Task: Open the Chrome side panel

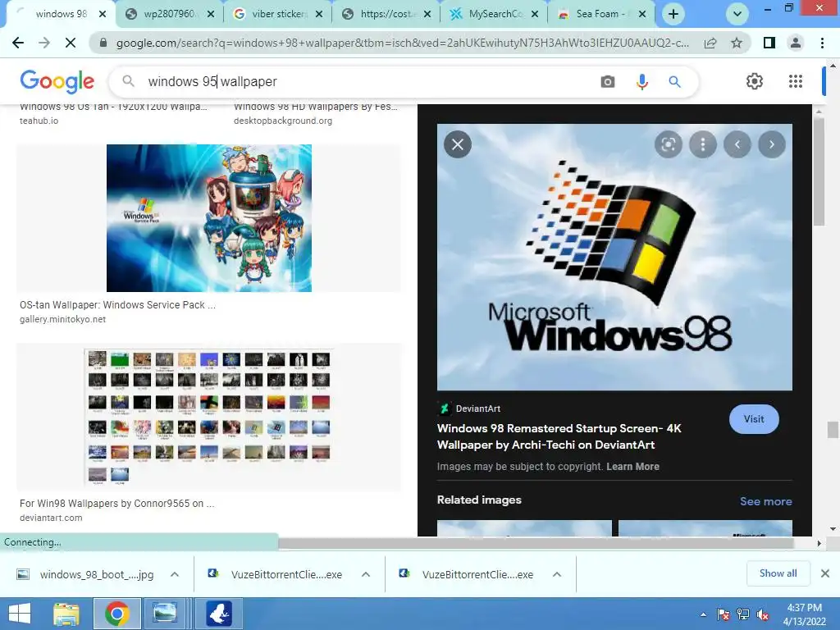Action: point(769,43)
